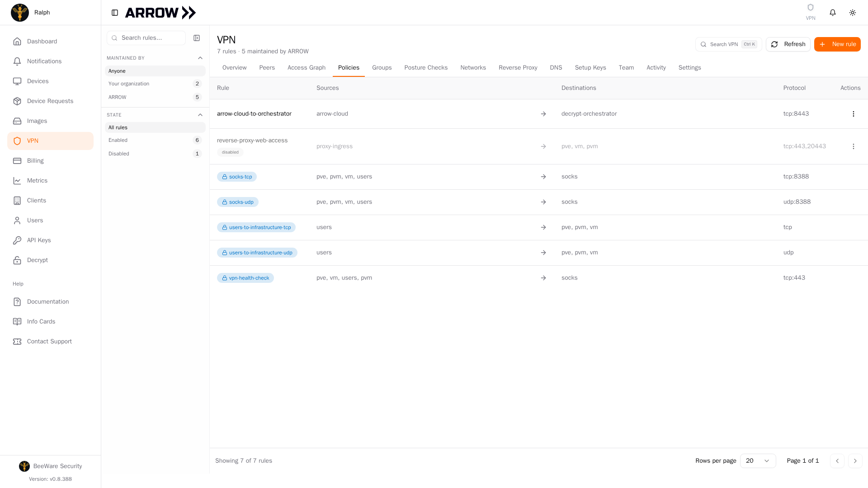Click Ralph's bee avatar
This screenshot has width=868, height=488.
click(x=20, y=13)
